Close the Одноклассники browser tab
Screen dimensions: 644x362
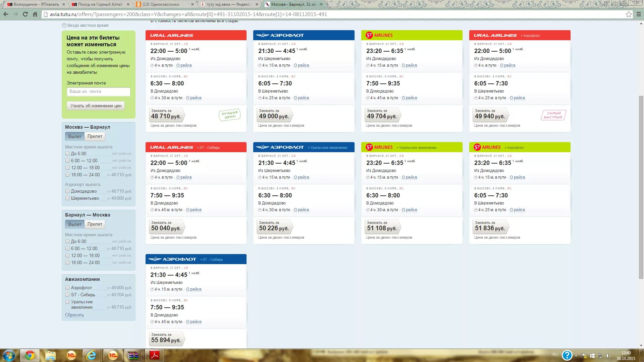point(192,4)
